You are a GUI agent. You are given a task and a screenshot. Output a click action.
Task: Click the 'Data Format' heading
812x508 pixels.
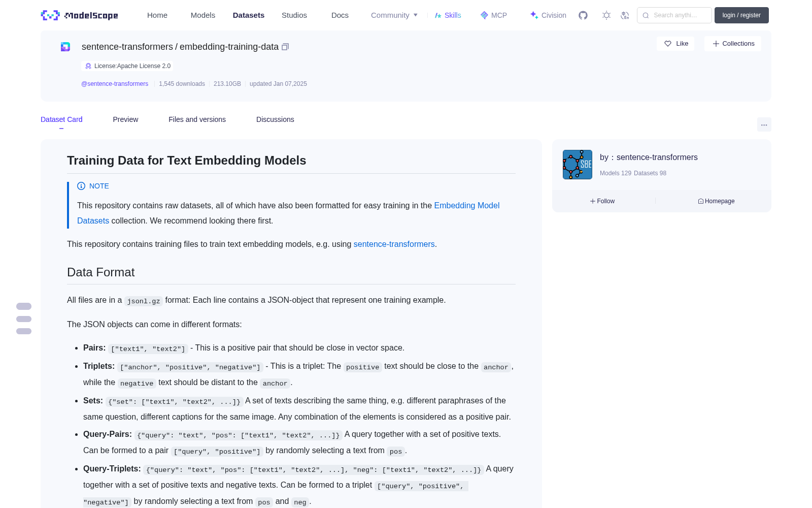coord(101,272)
